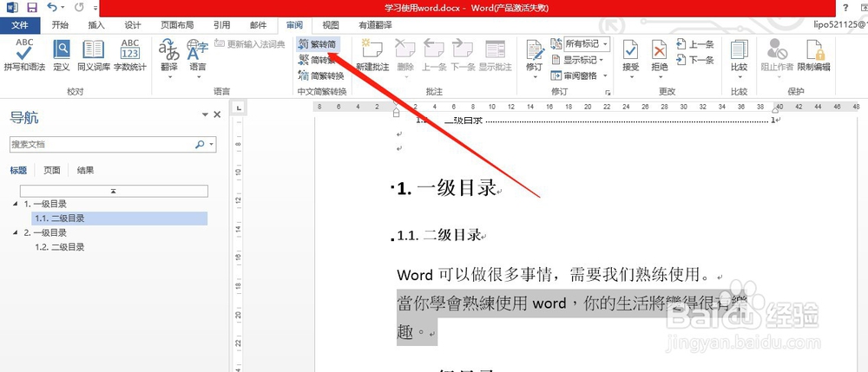
Task: Open the 同义词库 thesaurus
Action: tap(93, 55)
